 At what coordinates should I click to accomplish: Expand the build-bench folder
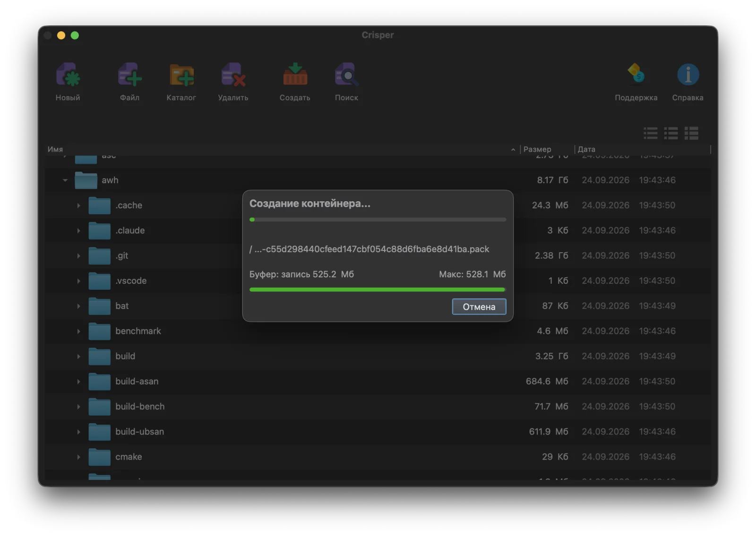tap(78, 407)
